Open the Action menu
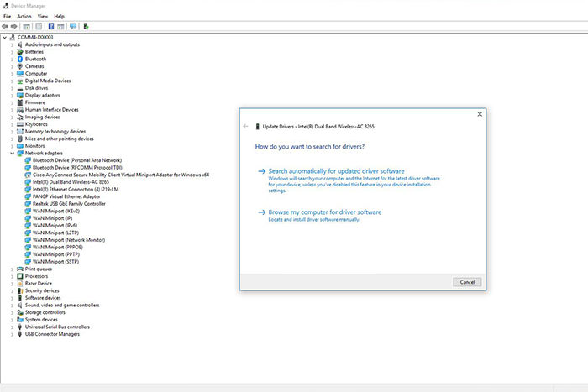Image resolution: width=588 pixels, height=392 pixels. 24,16
